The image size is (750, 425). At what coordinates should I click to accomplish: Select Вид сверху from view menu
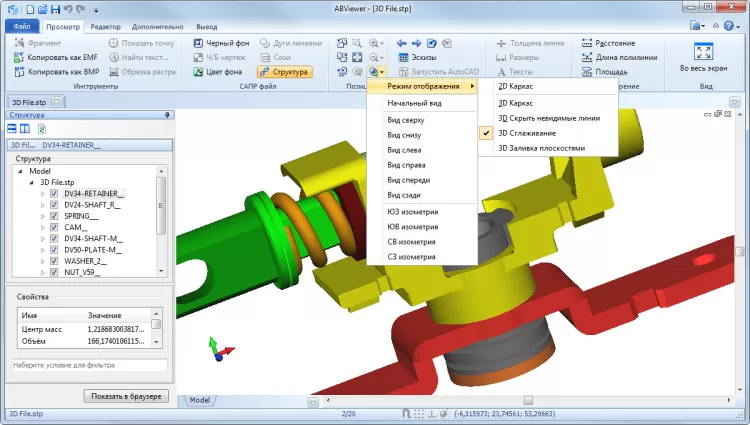pyautogui.click(x=422, y=120)
